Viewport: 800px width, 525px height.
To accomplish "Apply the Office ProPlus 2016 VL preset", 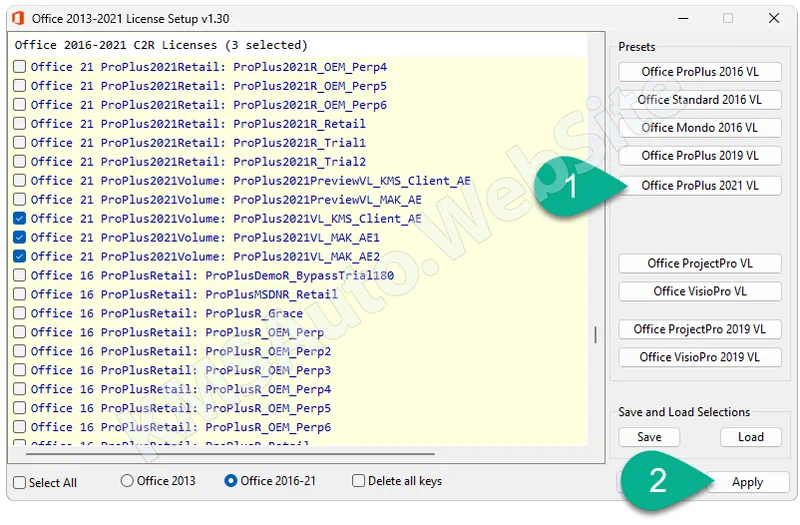I will [x=699, y=72].
